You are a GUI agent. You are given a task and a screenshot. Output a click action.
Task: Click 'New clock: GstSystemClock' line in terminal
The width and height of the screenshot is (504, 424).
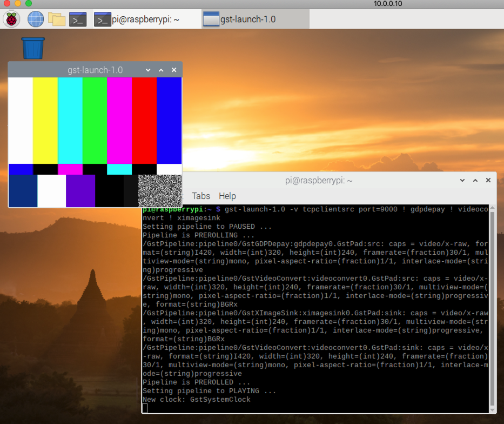197,400
